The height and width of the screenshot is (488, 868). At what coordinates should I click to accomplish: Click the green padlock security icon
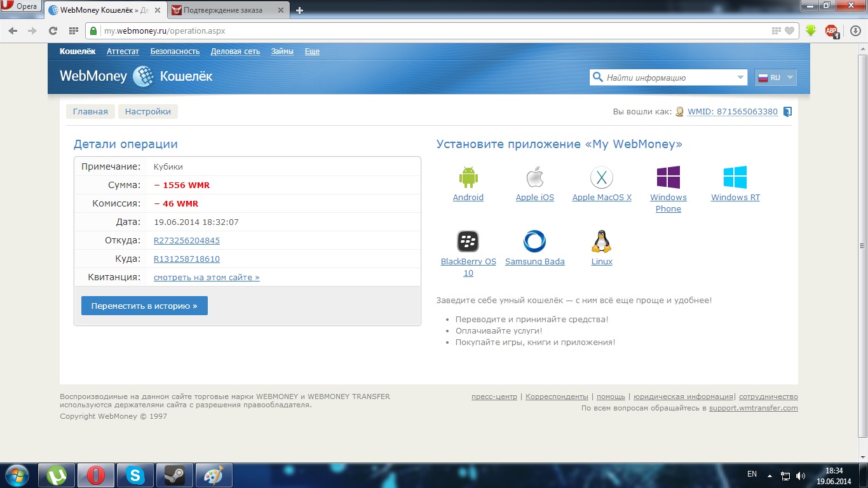93,30
